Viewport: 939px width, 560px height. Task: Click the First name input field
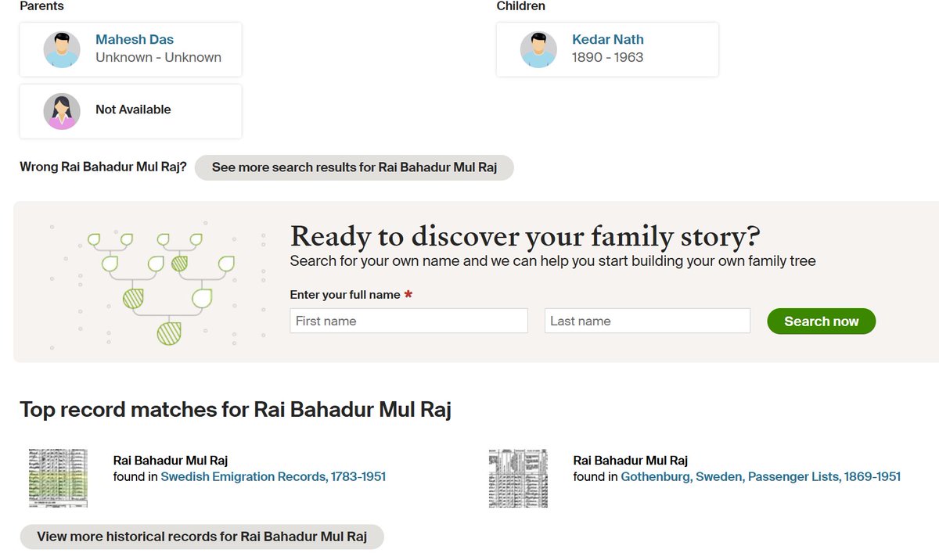pos(408,321)
